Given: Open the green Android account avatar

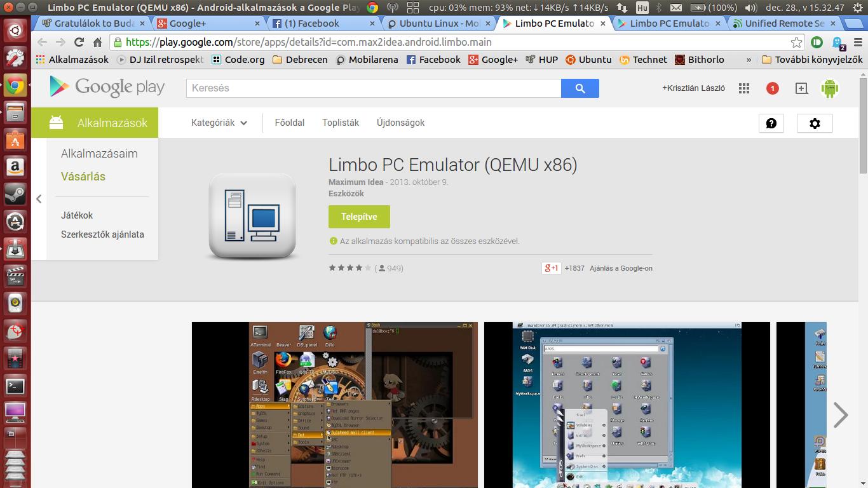Looking at the screenshot, I should [829, 88].
